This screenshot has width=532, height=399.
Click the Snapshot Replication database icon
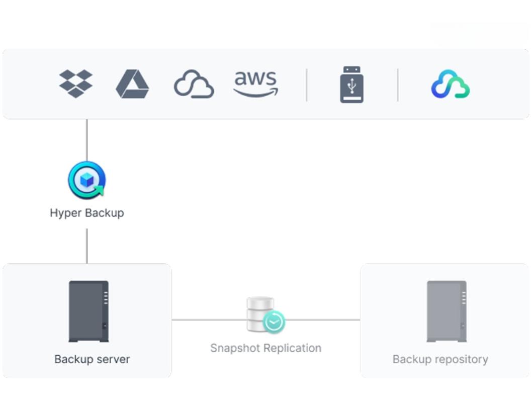click(x=265, y=315)
